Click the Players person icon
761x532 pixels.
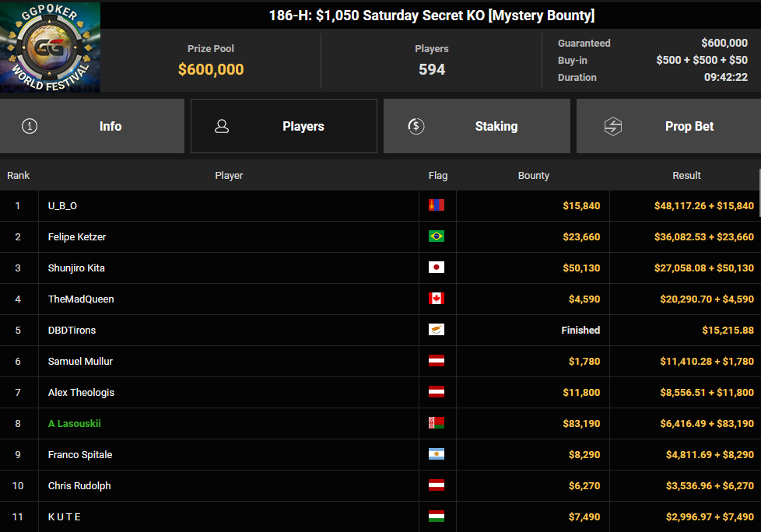222,126
